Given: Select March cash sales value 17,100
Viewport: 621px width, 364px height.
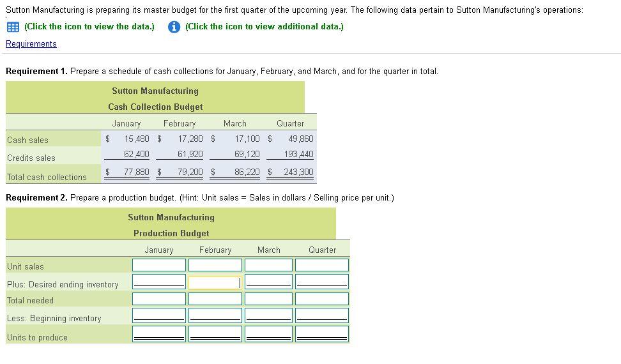Looking at the screenshot, I should 247,139.
